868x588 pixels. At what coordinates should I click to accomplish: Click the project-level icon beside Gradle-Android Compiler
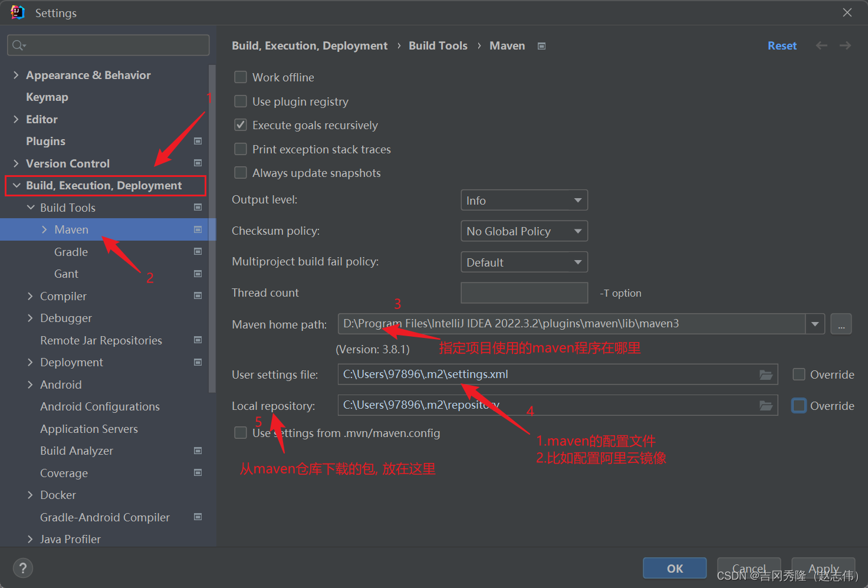tap(198, 517)
